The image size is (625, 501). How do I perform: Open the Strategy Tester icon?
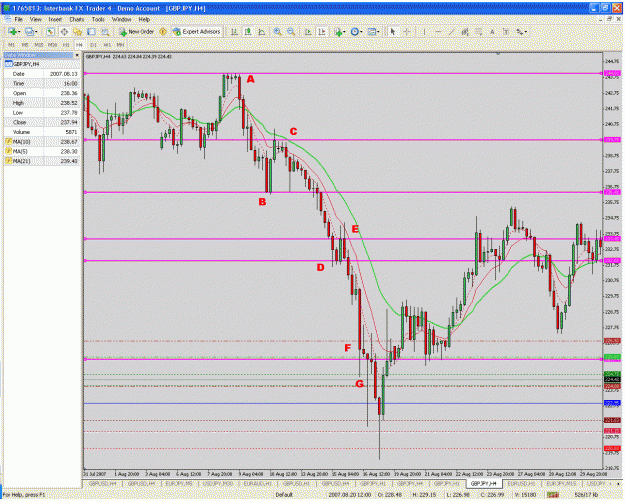105,32
